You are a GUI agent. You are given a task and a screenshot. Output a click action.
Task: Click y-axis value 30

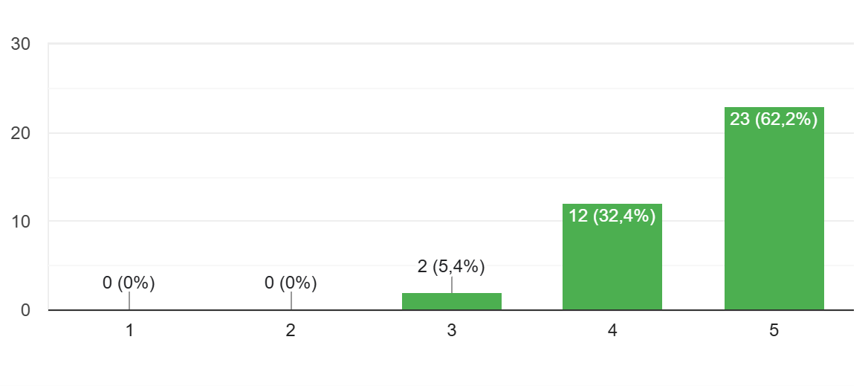click(x=21, y=45)
